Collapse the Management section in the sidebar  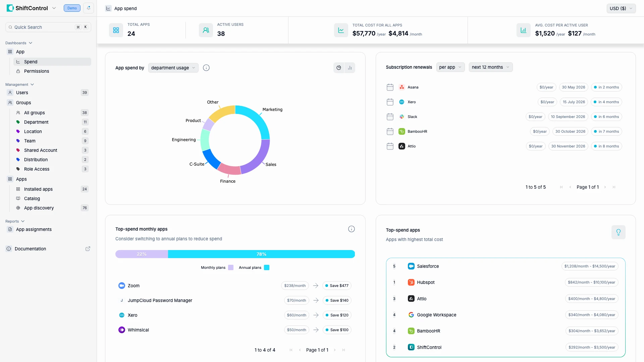[32, 84]
